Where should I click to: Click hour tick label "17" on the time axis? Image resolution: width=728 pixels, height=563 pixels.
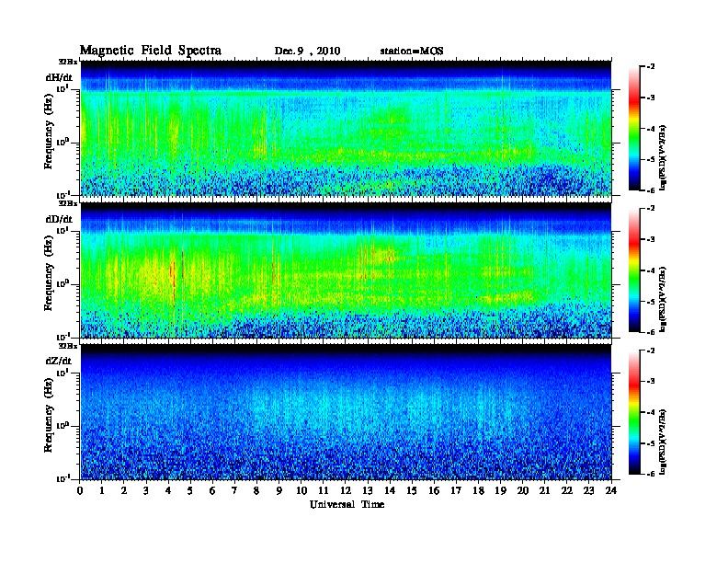pyautogui.click(x=457, y=491)
